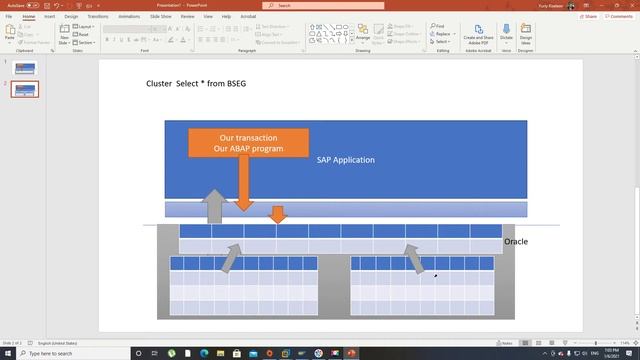Click the text highlight color icon
This screenshot has width=640, height=360.
[171, 40]
